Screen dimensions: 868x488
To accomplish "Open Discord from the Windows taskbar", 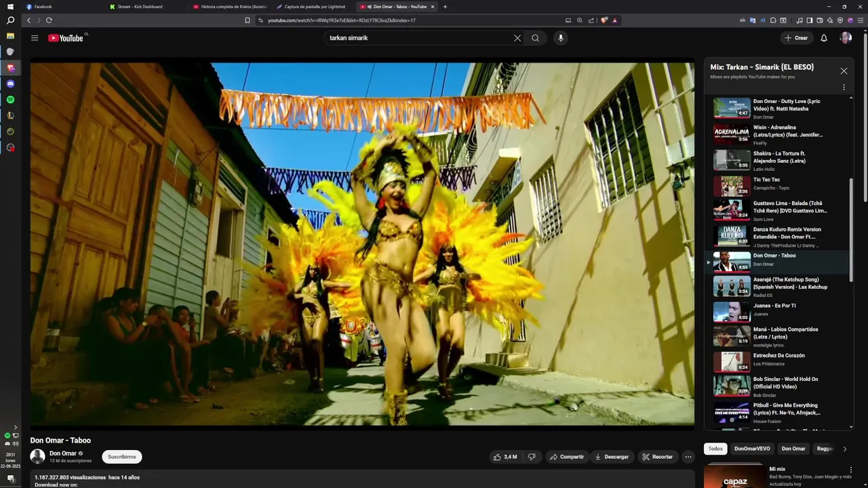I will [10, 84].
